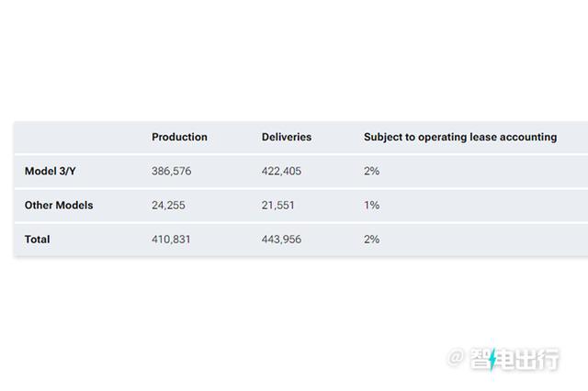Click the lightning bolt in the watermark
Viewport: 588px width, 391px height.
pyautogui.click(x=493, y=360)
